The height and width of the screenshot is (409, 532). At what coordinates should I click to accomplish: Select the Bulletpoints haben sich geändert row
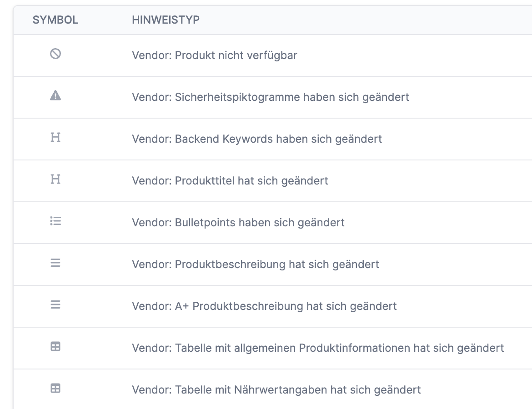point(238,222)
